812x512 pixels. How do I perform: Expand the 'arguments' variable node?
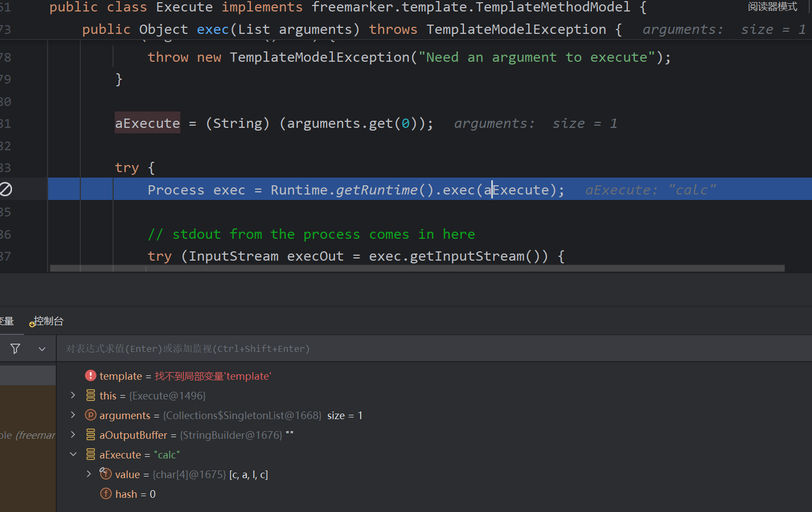point(73,415)
